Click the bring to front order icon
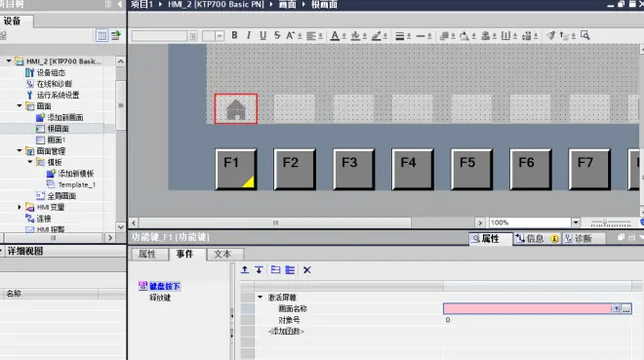The height and width of the screenshot is (360, 644). 444,36
